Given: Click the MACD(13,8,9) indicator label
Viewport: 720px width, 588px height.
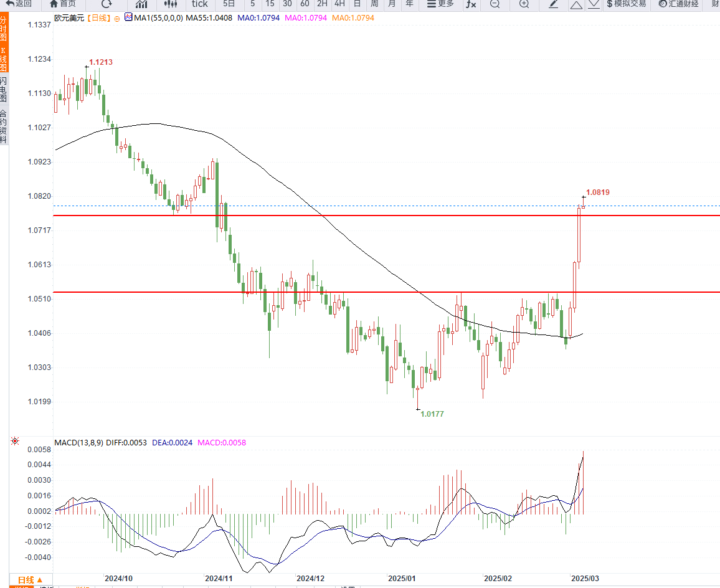Looking at the screenshot, I should pos(79,443).
